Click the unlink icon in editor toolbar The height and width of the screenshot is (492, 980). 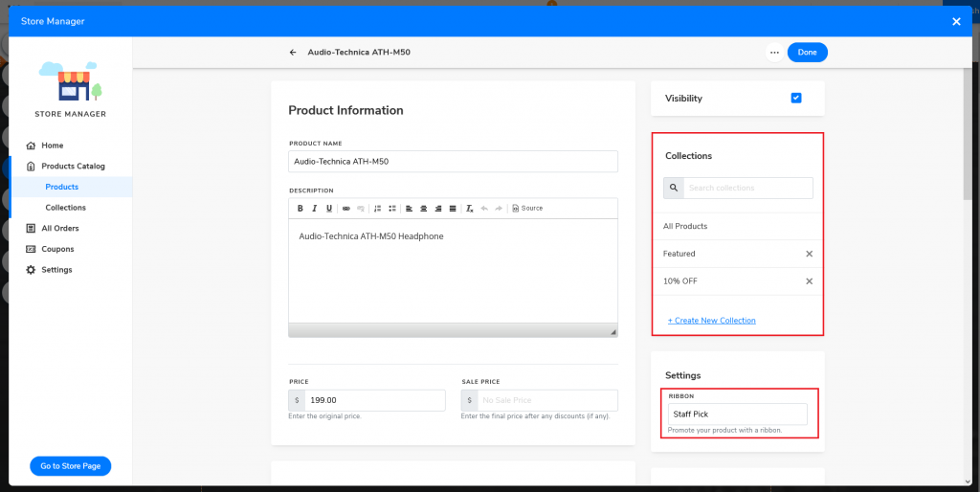click(x=361, y=208)
